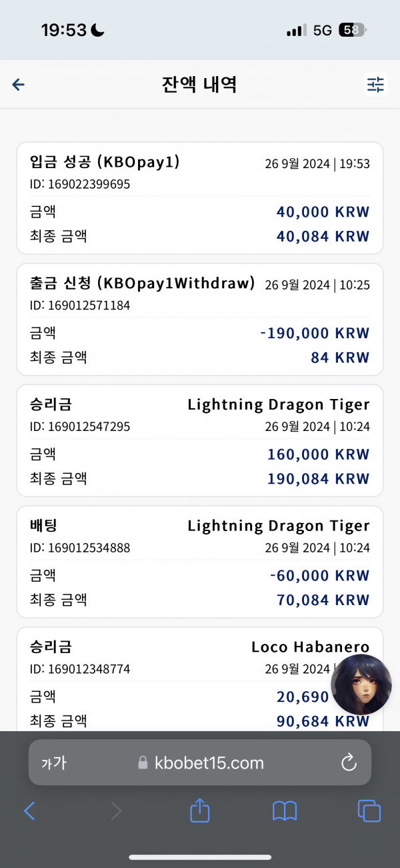Open the anime girl chat avatar
The height and width of the screenshot is (868, 400).
(361, 685)
